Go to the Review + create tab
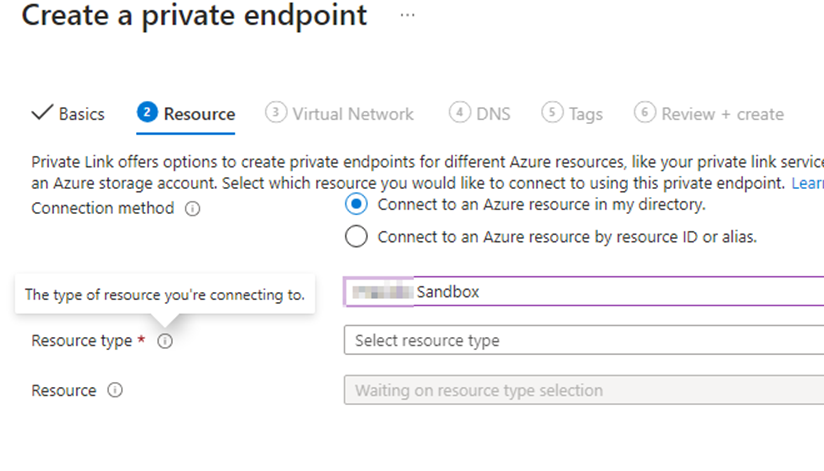 pos(709,114)
